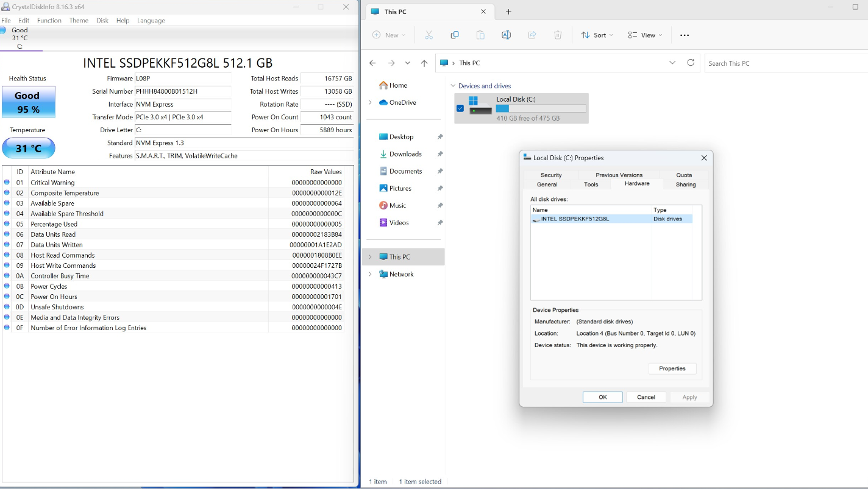Open the address bar history dropdown
The image size is (868, 489).
pyautogui.click(x=672, y=63)
